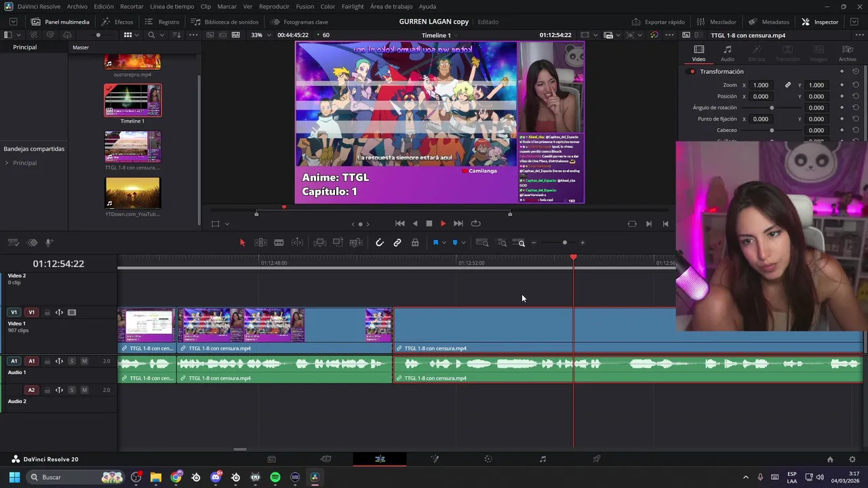Mute Audio 1 track with M button
The width and height of the screenshot is (868, 488).
point(84,361)
